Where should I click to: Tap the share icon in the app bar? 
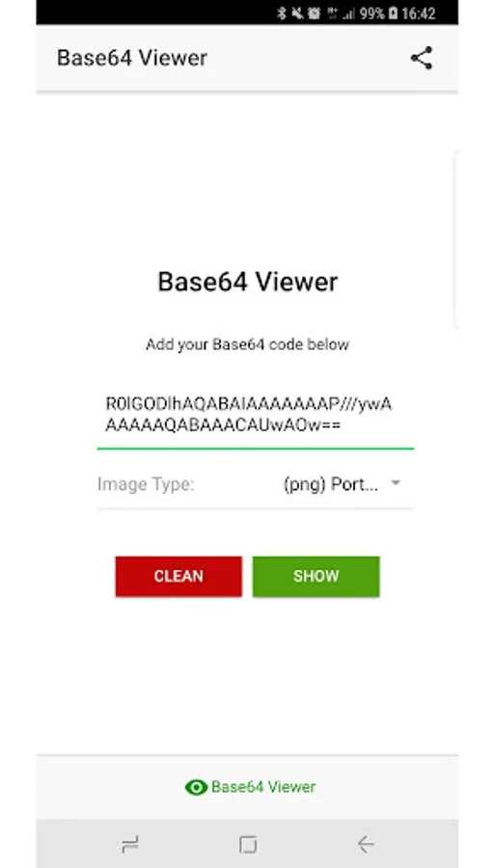[x=422, y=58]
